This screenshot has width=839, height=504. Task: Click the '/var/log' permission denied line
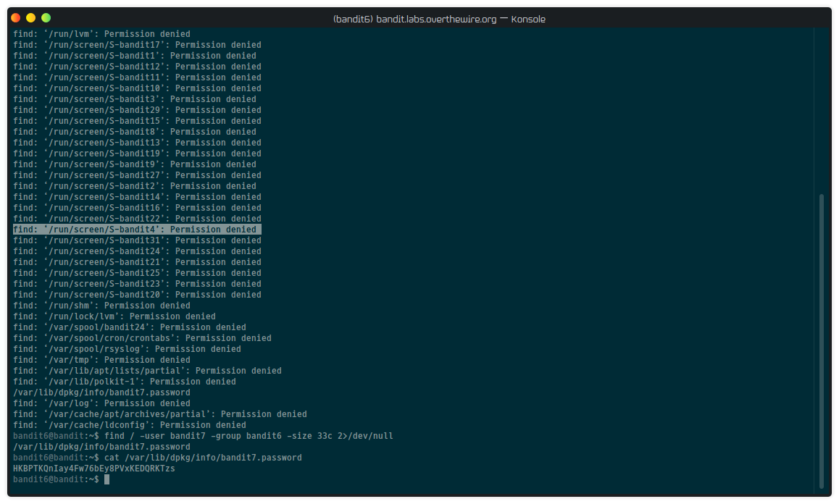click(101, 403)
